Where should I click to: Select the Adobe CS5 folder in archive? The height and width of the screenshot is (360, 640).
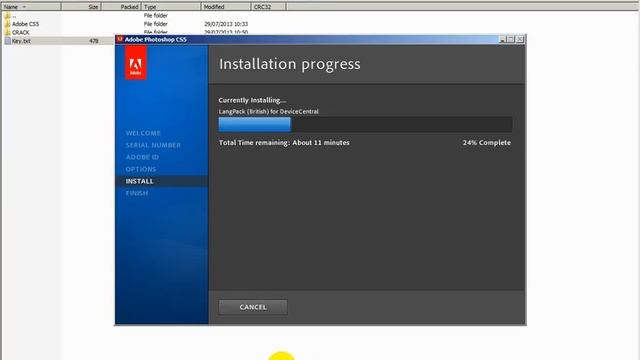point(25,24)
